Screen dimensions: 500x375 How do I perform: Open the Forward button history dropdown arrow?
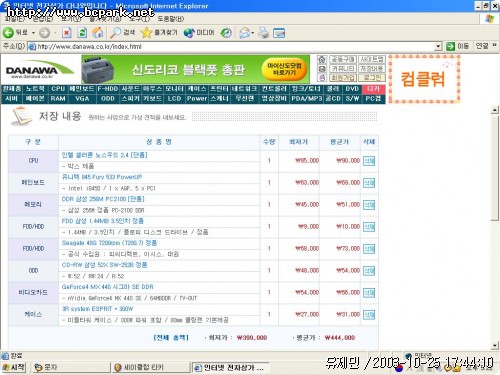tap(55, 33)
